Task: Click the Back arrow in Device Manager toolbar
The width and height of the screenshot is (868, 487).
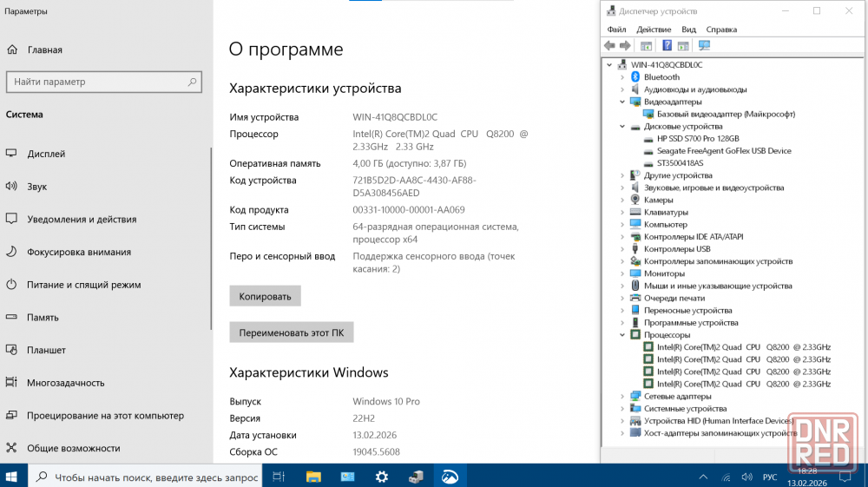Action: [x=609, y=46]
